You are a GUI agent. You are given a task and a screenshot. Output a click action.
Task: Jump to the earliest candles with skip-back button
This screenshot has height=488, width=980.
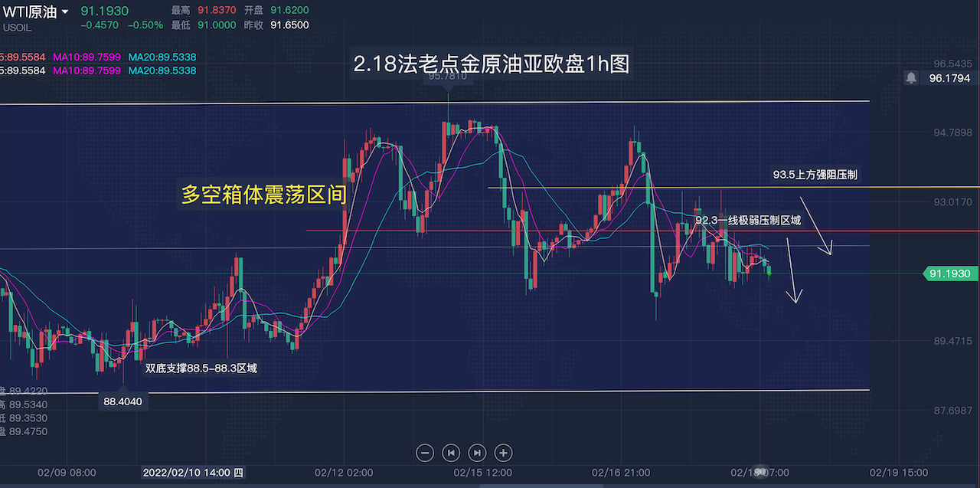click(x=451, y=453)
